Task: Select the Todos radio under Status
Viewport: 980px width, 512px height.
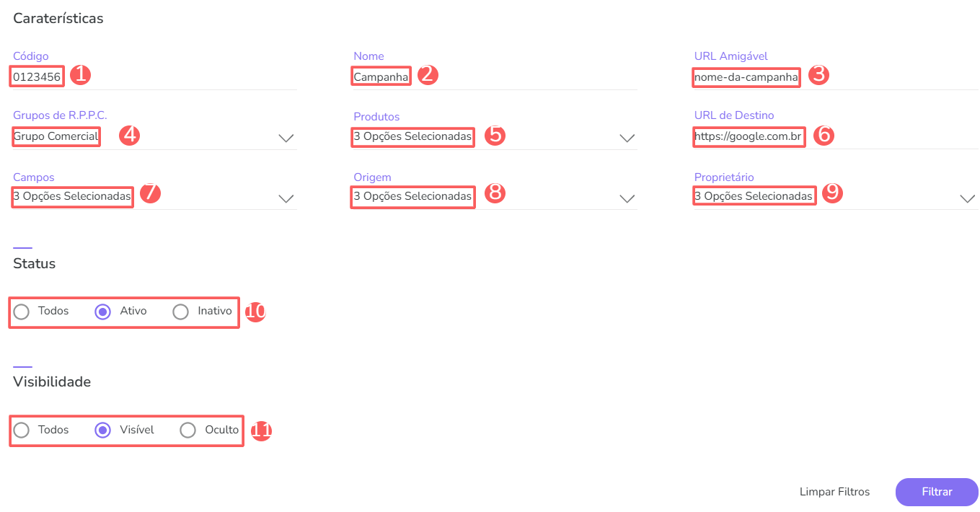Action: pyautogui.click(x=22, y=312)
